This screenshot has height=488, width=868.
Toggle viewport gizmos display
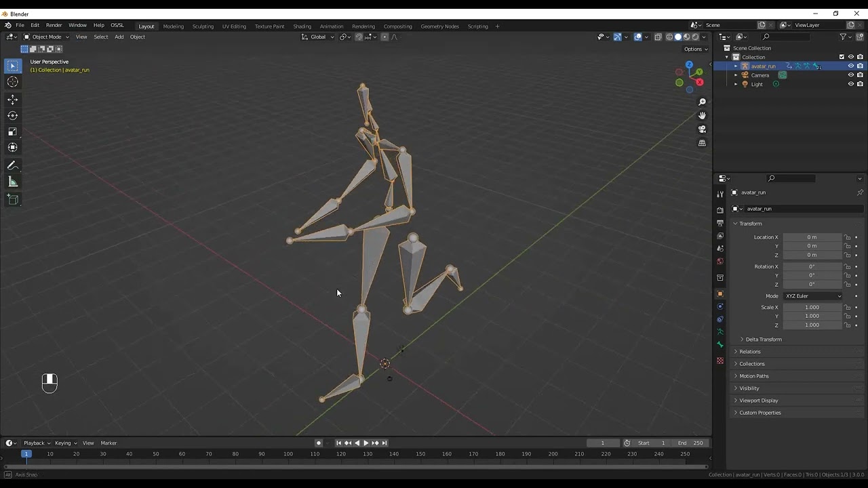click(617, 37)
